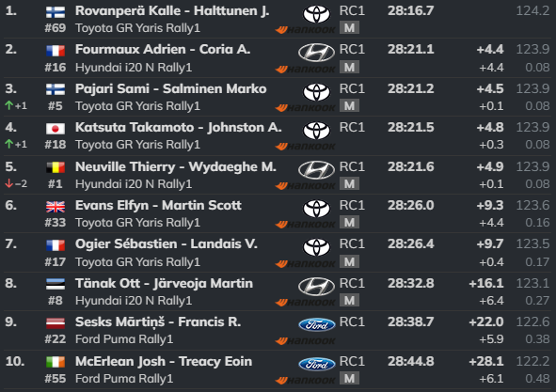
Task: Click the Hankook tyre logo in Ogier's row
Action: pos(306,264)
